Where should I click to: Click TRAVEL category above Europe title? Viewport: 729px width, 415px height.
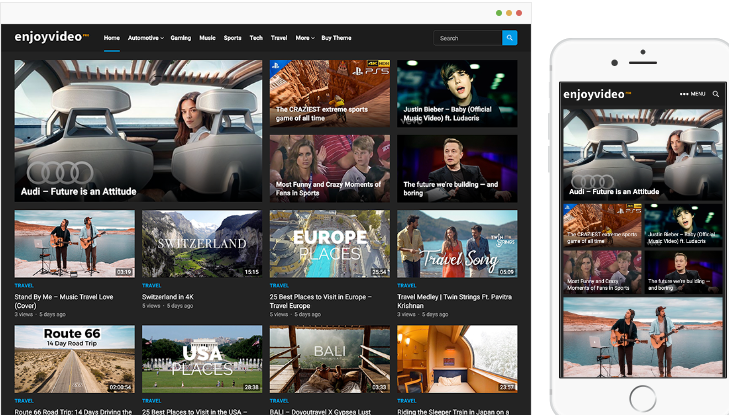[x=279, y=285]
